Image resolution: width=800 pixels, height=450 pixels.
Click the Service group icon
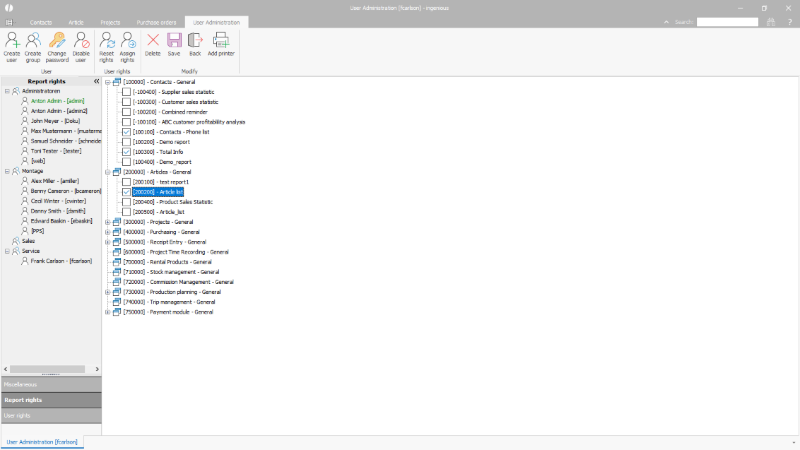pyautogui.click(x=16, y=251)
